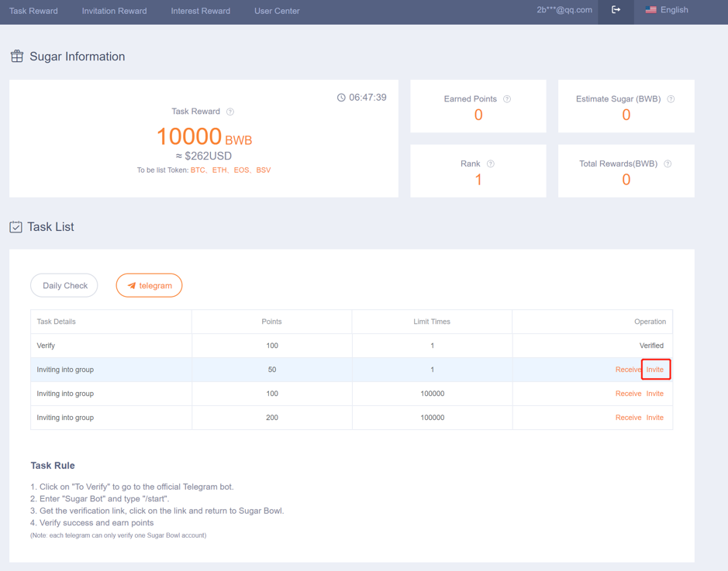Click Receive on the 100-point inviting task
The height and width of the screenshot is (571, 728).
pyautogui.click(x=628, y=394)
